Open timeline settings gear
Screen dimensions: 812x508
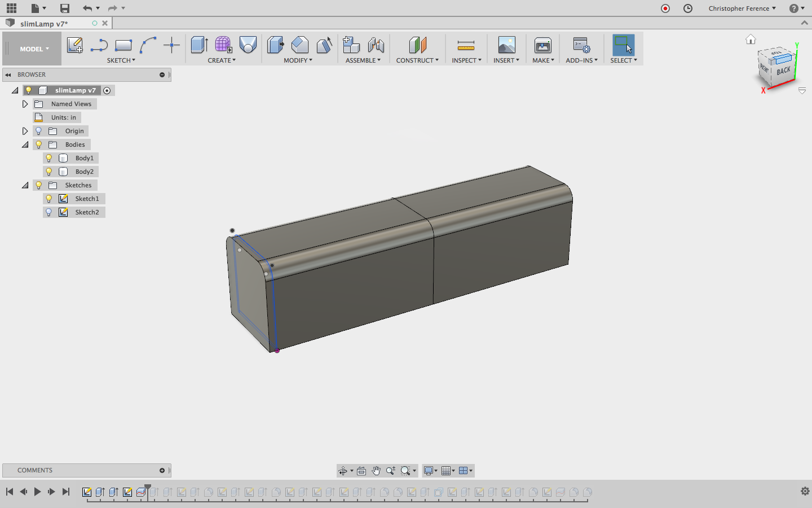(x=805, y=491)
